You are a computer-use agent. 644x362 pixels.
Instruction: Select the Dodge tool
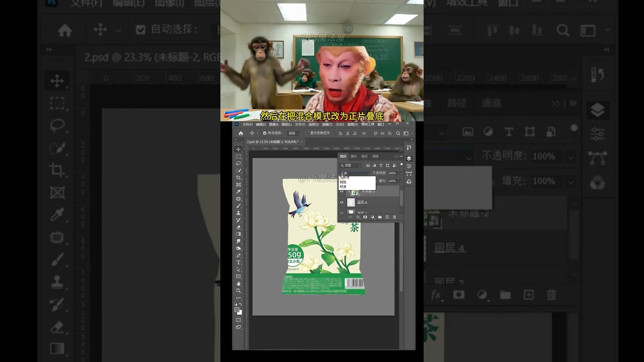[x=238, y=248]
